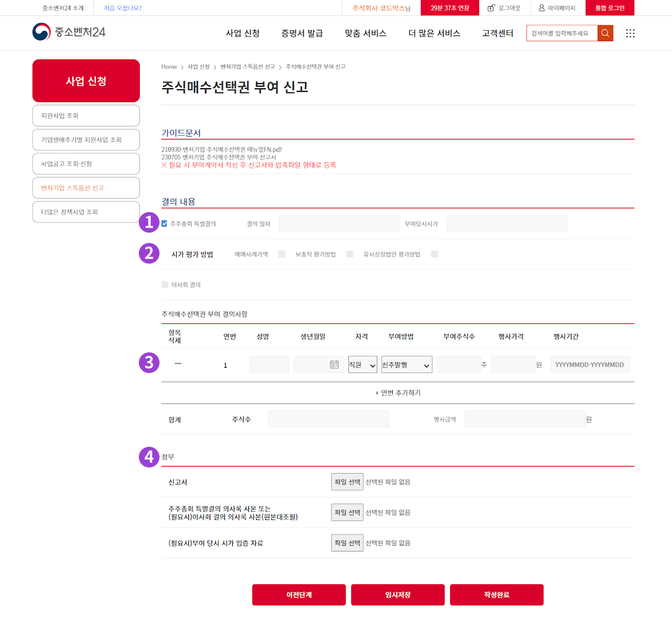The width and height of the screenshot is (672, 632).
Task: Open the 증명서 발급 menu
Action: click(302, 33)
